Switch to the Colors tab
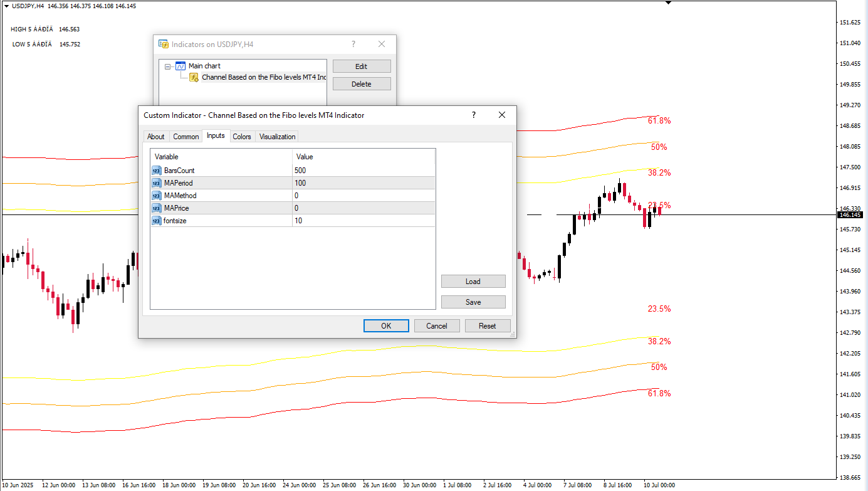Viewport: 868px width, 491px height. (241, 137)
